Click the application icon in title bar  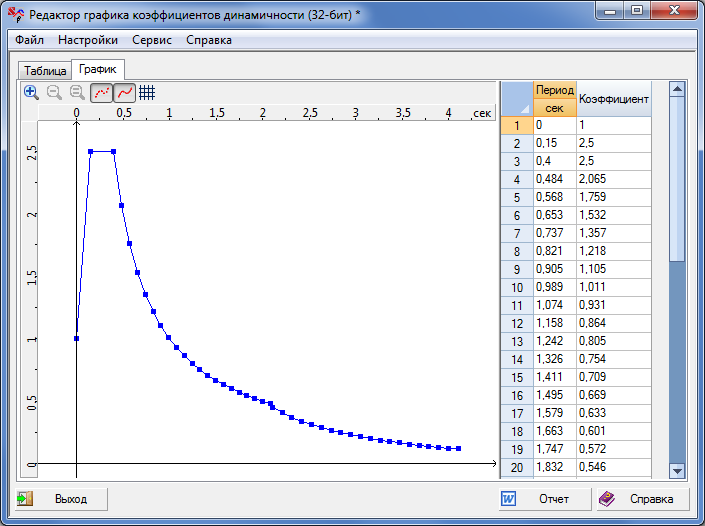click(15, 15)
